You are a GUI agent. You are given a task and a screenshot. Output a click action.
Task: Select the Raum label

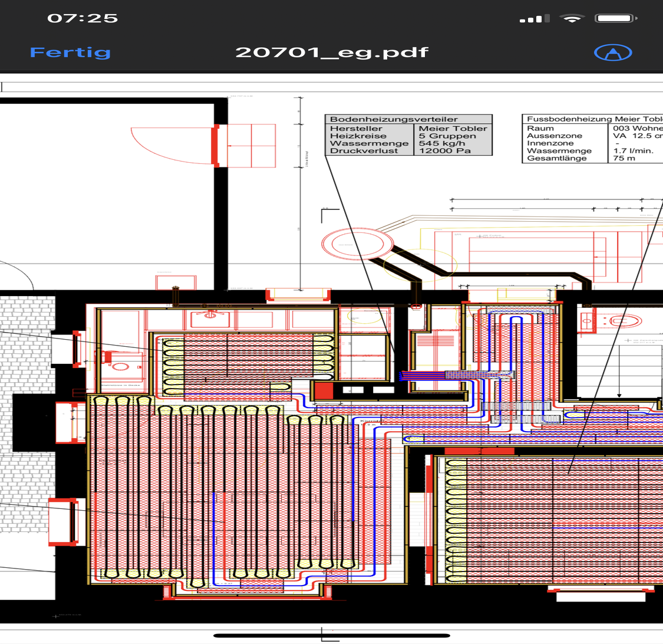click(x=540, y=128)
